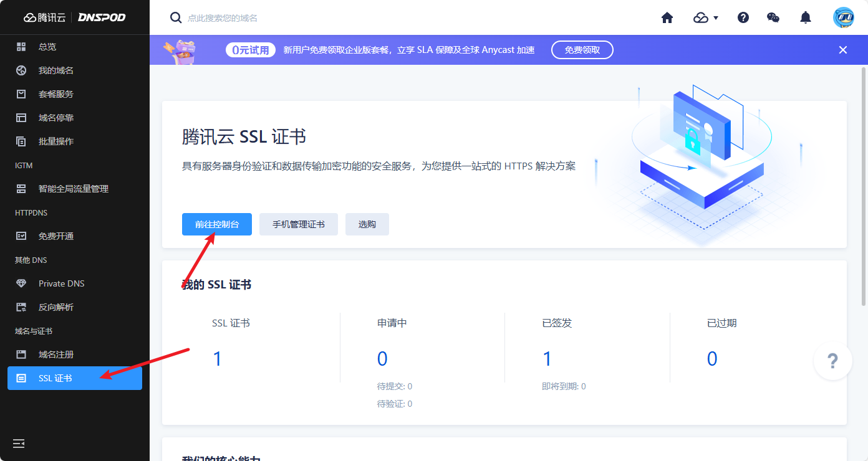
Task: Click the 已过期 count 0
Action: point(712,359)
